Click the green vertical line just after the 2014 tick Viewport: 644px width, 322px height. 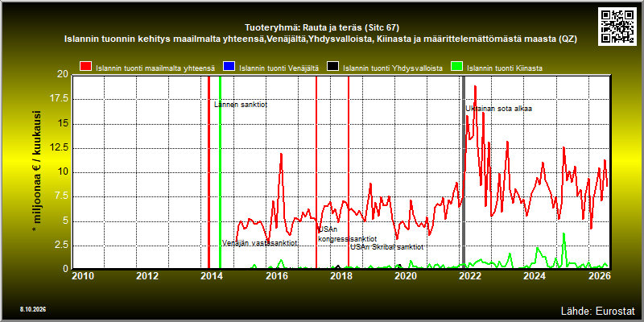coord(220,171)
